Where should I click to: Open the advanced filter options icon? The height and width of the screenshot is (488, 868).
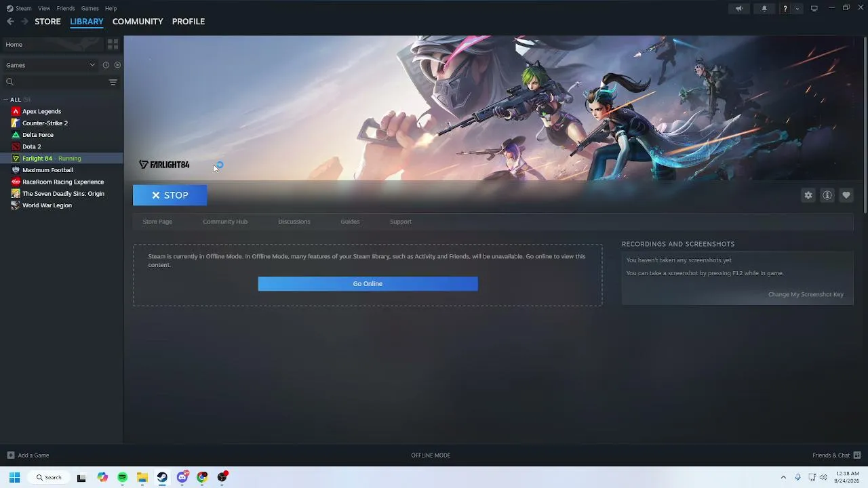(x=113, y=82)
